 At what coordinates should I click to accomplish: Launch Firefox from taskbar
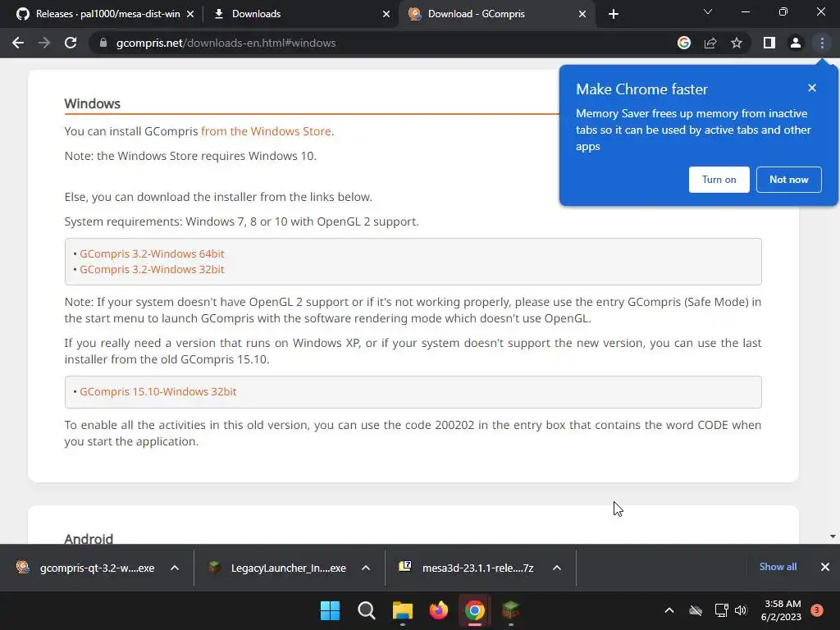[439, 610]
